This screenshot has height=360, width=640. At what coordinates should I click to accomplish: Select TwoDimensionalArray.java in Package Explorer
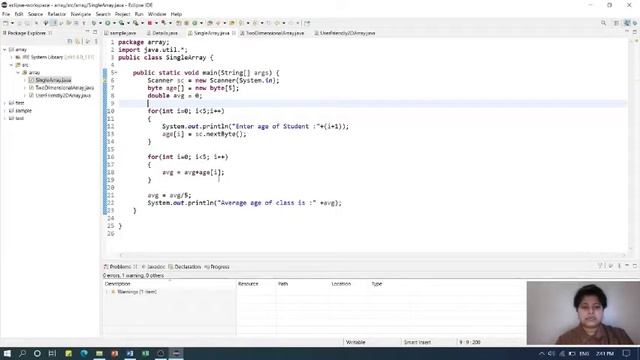(61, 88)
